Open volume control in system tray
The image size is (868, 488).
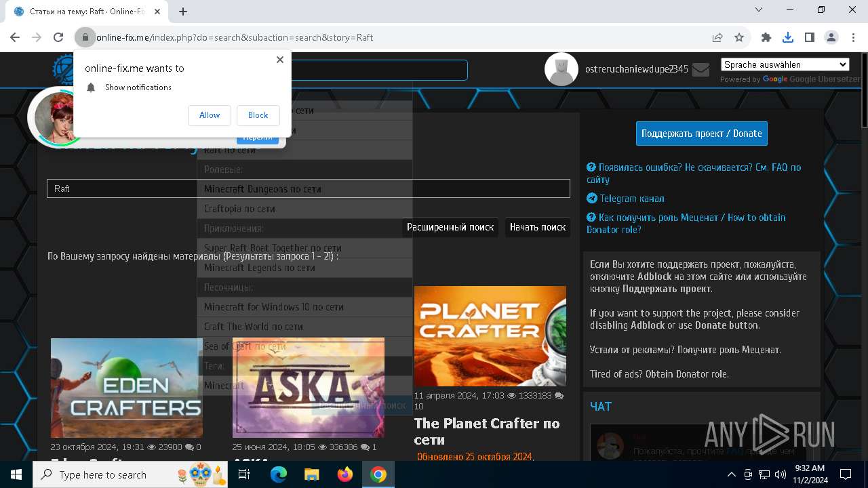coord(781,474)
